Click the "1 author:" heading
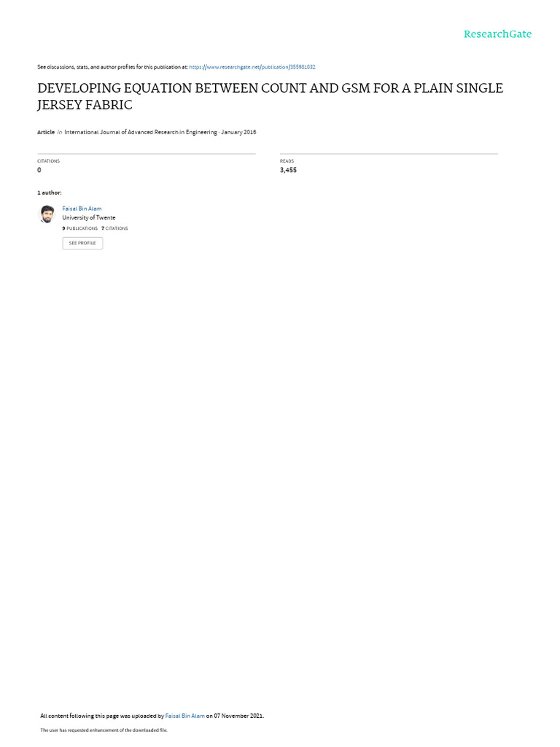560x747 pixels. [x=50, y=193]
